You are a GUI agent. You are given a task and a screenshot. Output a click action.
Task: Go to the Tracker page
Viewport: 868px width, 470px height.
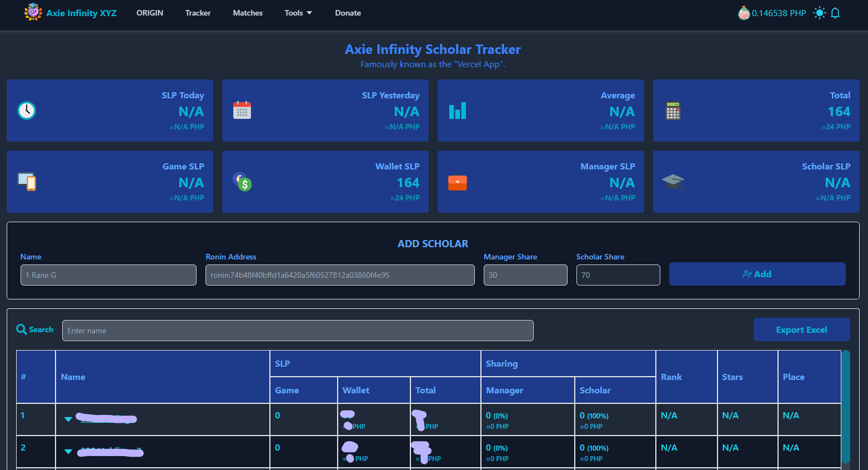198,13
